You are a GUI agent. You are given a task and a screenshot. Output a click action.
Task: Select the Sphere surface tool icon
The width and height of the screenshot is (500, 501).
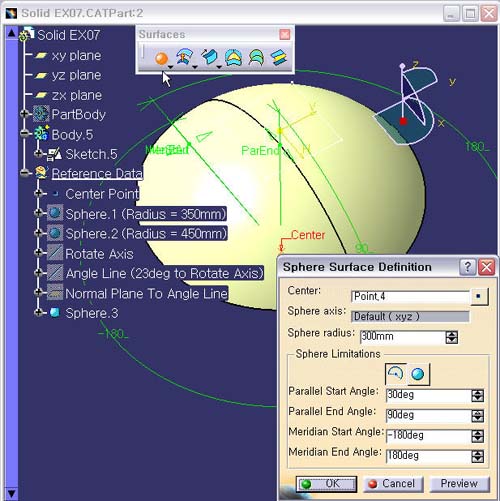[161, 59]
